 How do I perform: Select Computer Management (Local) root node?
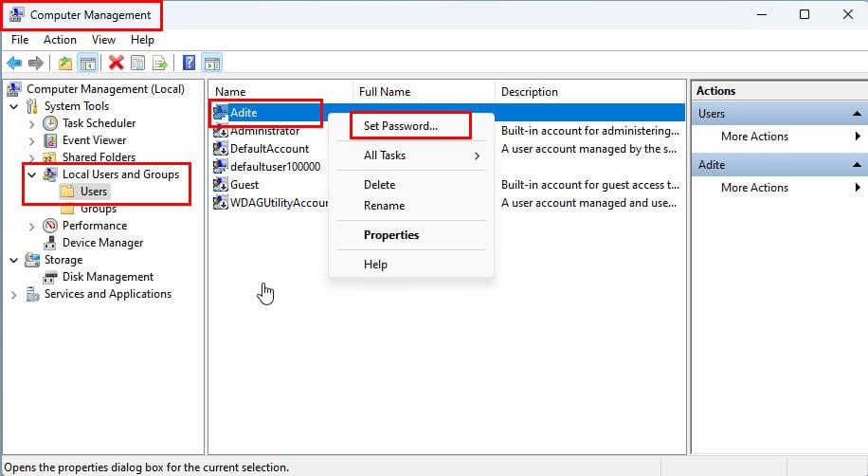pos(105,89)
